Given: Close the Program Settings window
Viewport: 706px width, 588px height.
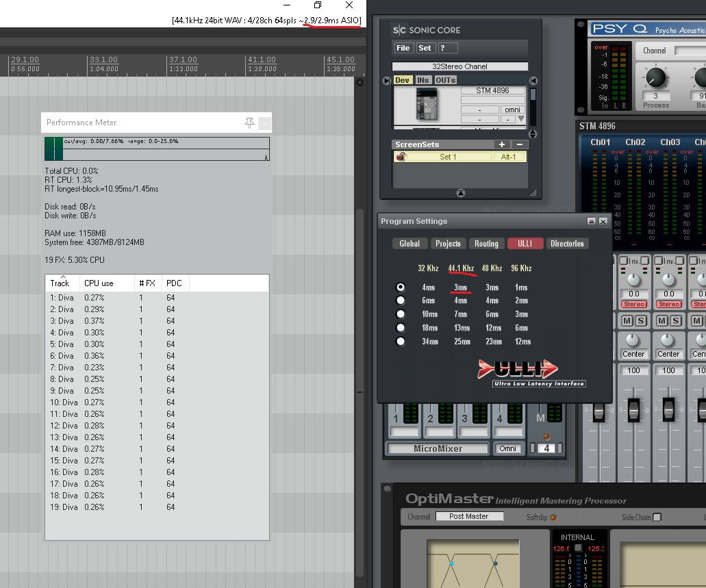Looking at the screenshot, I should (x=603, y=221).
